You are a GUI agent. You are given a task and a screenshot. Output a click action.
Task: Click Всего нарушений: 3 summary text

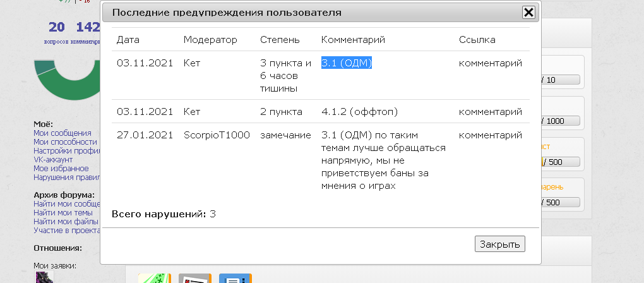pos(164,214)
